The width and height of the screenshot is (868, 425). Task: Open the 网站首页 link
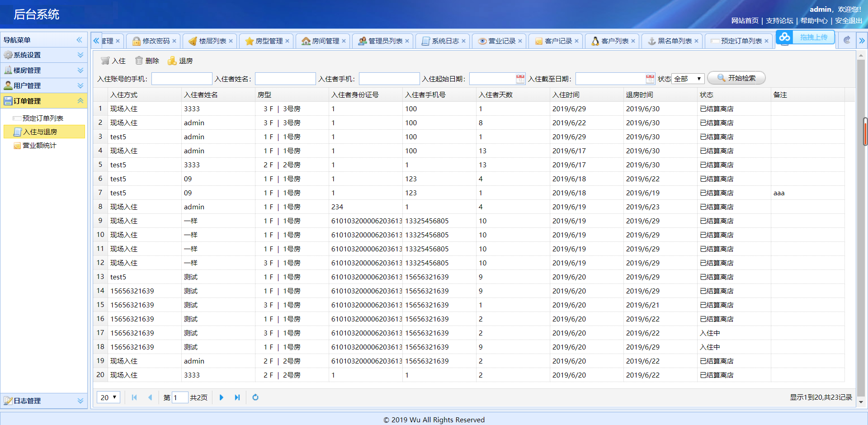pos(745,21)
